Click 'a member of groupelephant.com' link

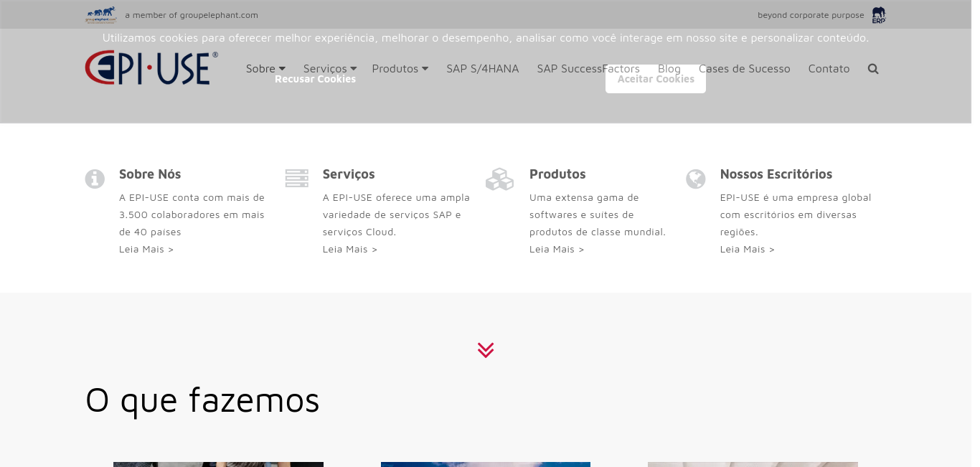(x=192, y=15)
